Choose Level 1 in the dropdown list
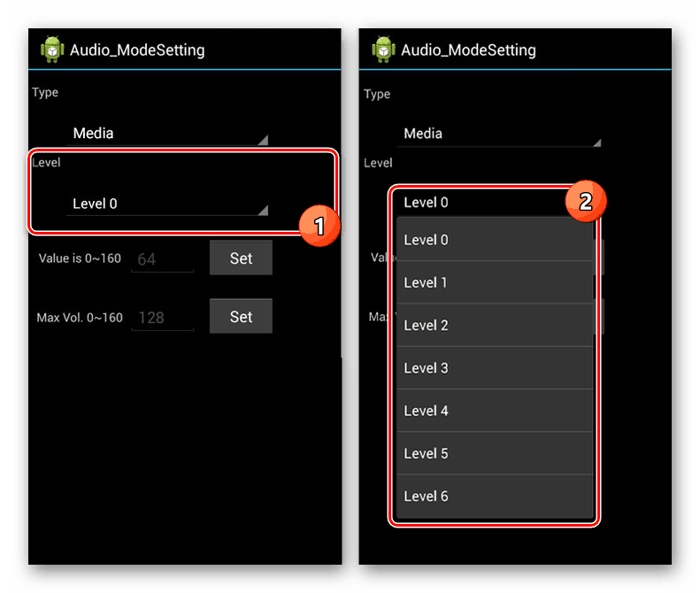Viewport: 700px width, 593px height. point(495,282)
